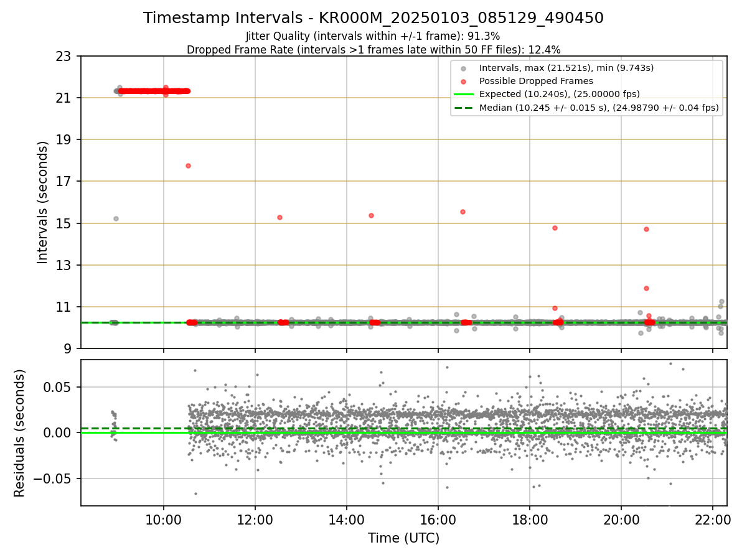The width and height of the screenshot is (747, 560).
Task: Select the 'Intervals (seconds)' y-axis label
Action: tap(43, 202)
